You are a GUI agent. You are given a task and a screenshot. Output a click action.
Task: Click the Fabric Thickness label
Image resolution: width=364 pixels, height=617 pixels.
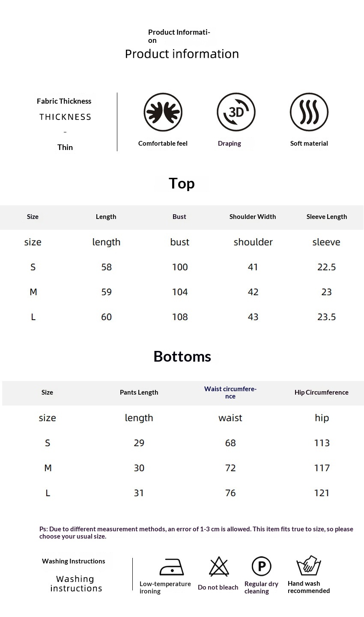[64, 102]
